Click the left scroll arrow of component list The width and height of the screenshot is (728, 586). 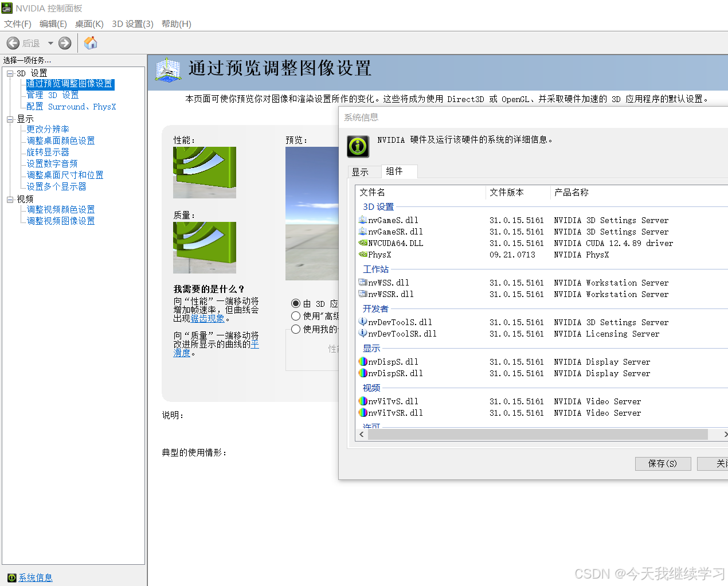[361, 434]
